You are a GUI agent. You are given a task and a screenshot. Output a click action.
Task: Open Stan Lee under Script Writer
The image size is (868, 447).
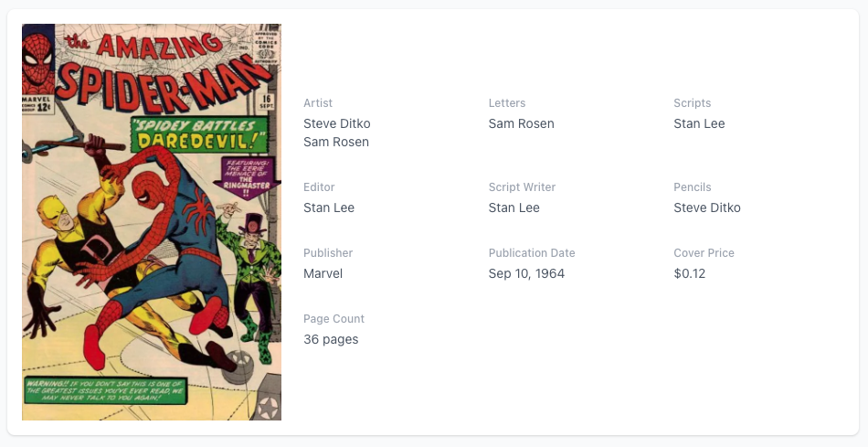514,208
